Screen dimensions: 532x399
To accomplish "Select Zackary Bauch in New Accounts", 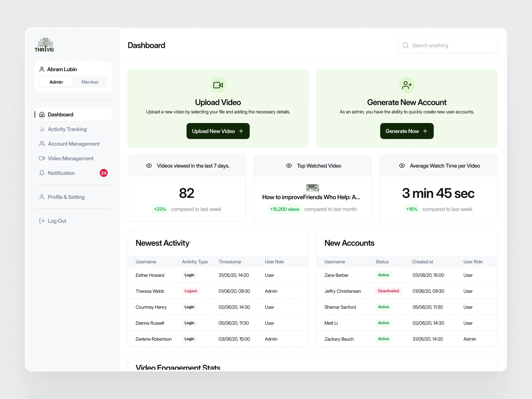I will point(339,339).
